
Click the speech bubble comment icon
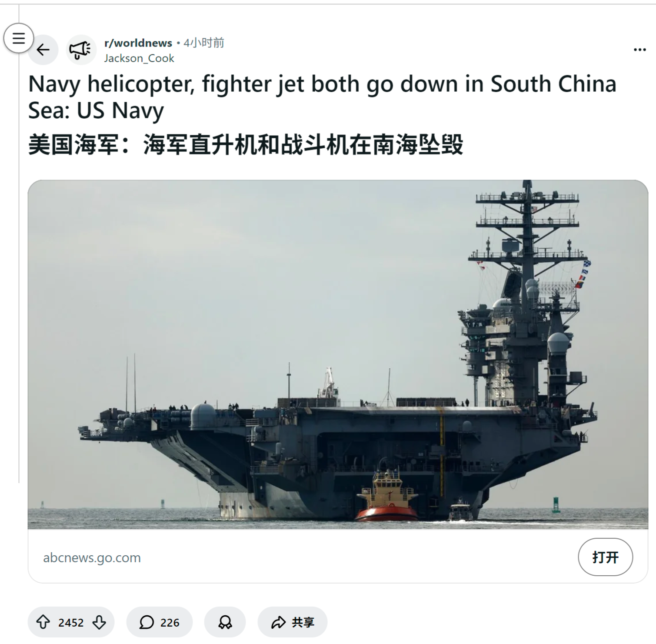[147, 622]
